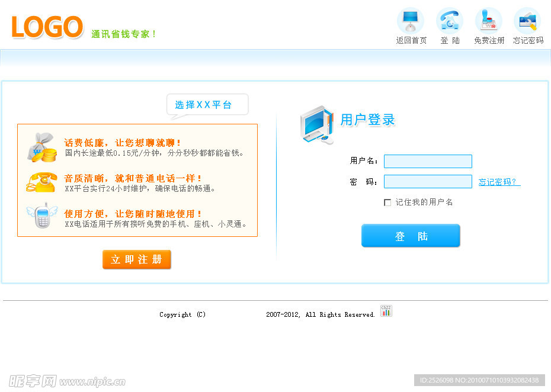This screenshot has height=392, width=551.
Task: Click the money bag with coins icon
Action: (41, 147)
